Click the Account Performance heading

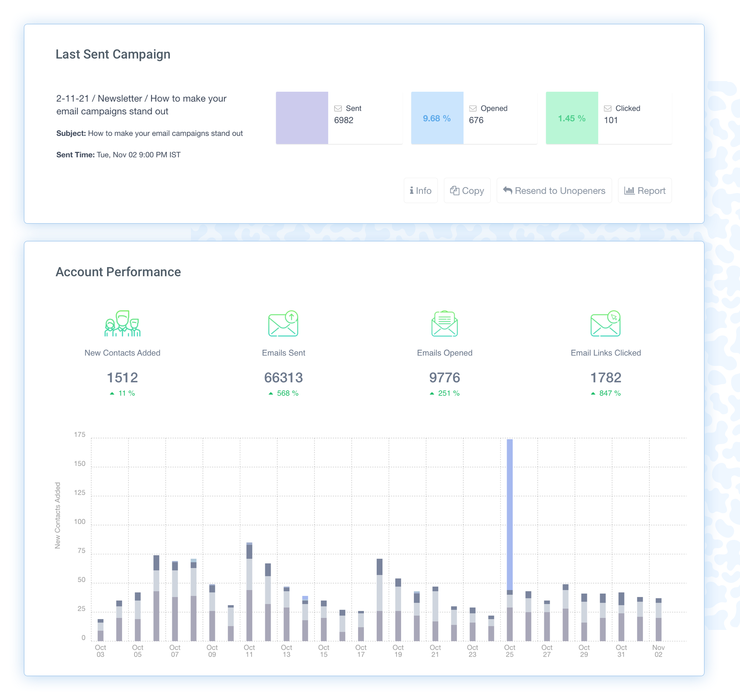118,272
